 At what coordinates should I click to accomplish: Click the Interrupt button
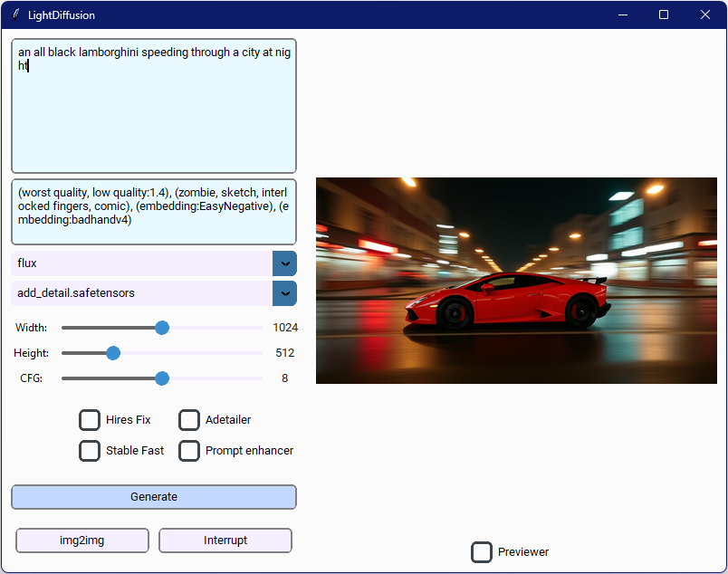pos(225,541)
